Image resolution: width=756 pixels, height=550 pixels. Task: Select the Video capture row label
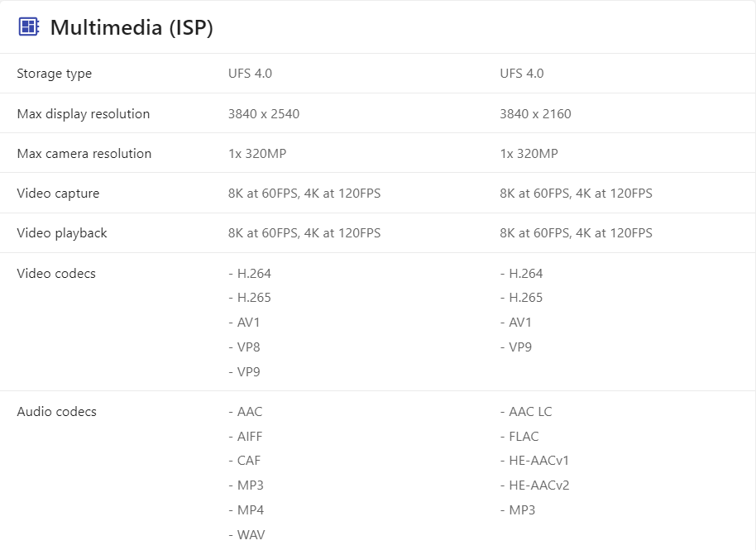click(x=58, y=194)
